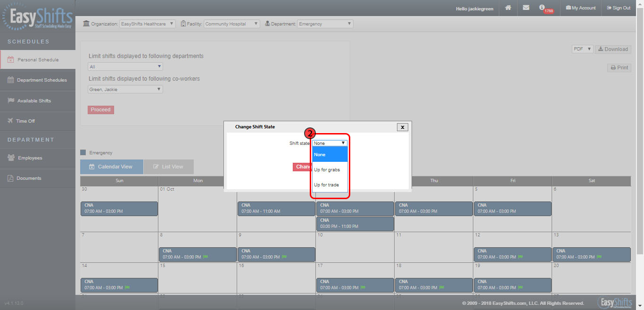Click the green flag on the 12th shift
This screenshot has height=310, width=644.
(x=520, y=257)
